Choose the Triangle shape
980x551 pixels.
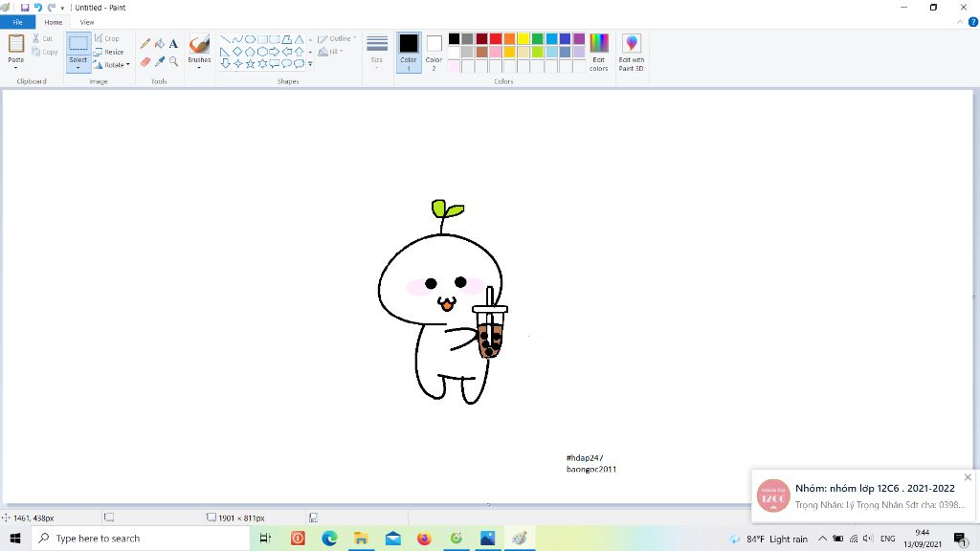pyautogui.click(x=300, y=39)
